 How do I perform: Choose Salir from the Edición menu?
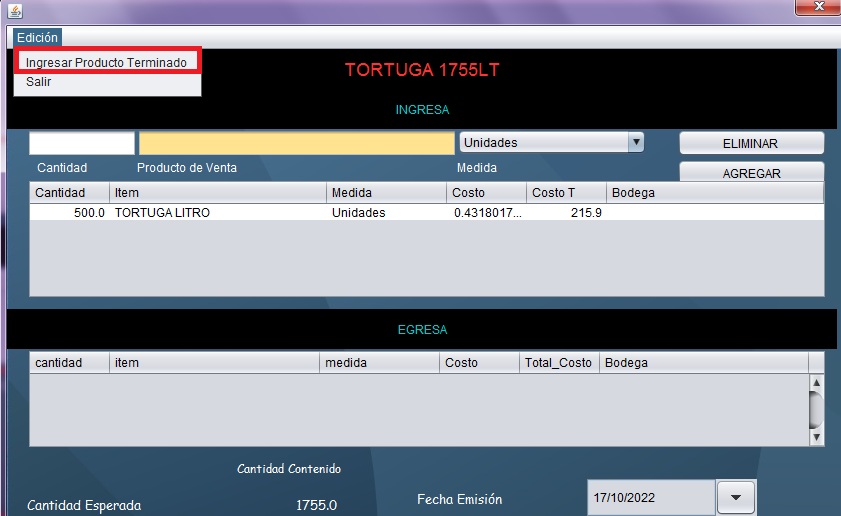coord(39,82)
